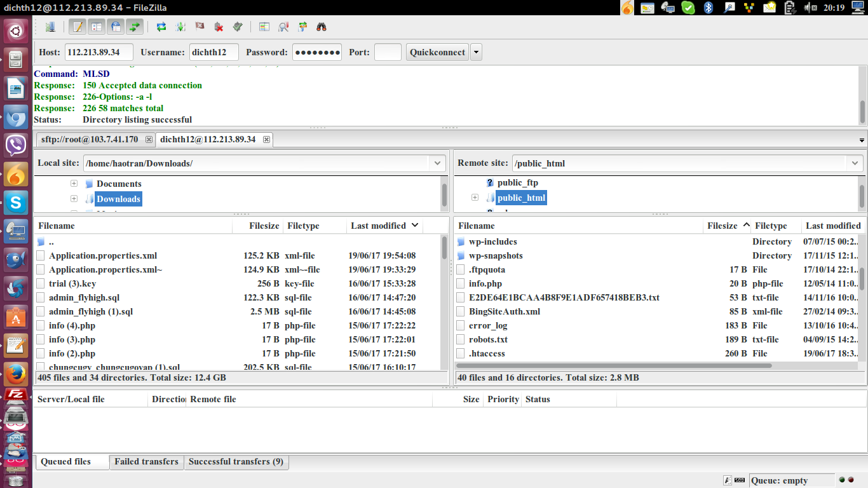Open the Ubuntu Dash launcher

(16, 31)
